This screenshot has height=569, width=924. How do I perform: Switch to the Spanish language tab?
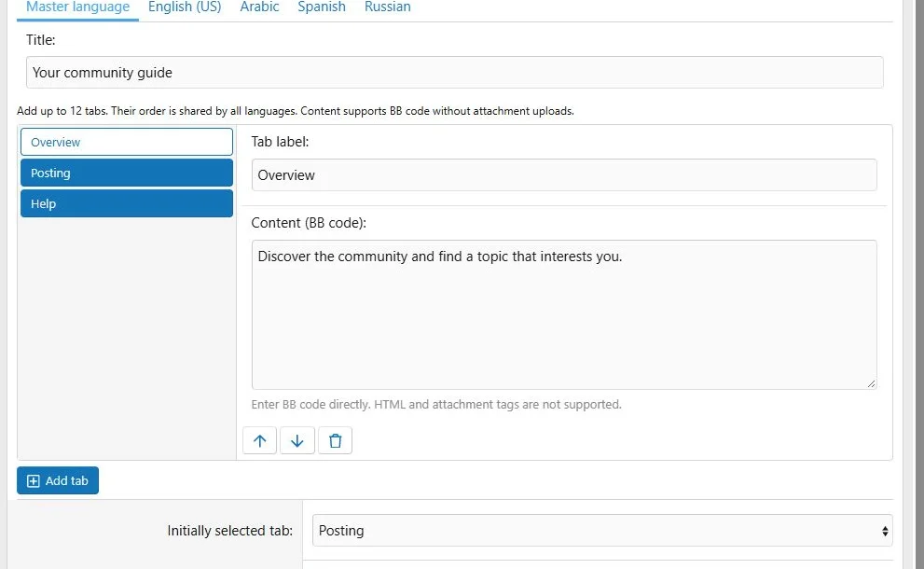click(x=321, y=7)
